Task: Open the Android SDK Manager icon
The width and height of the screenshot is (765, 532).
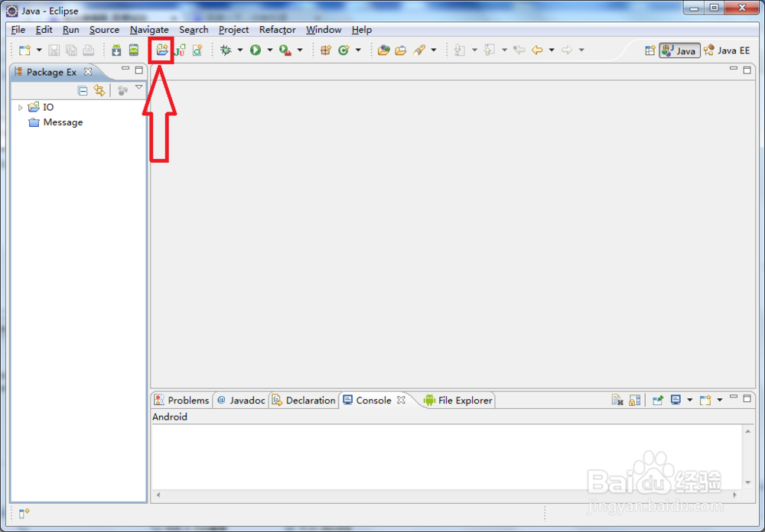Action: pos(116,50)
